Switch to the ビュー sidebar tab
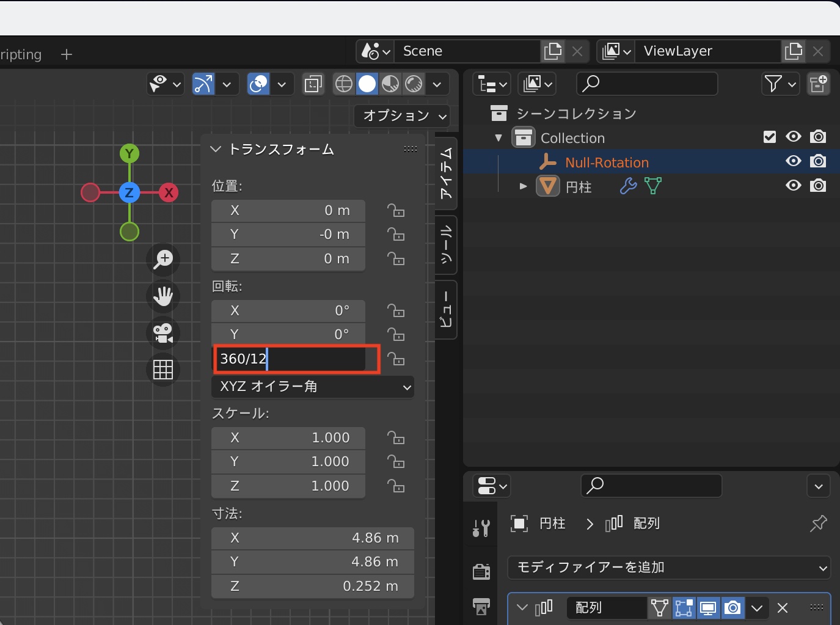The height and width of the screenshot is (625, 840). [x=447, y=310]
